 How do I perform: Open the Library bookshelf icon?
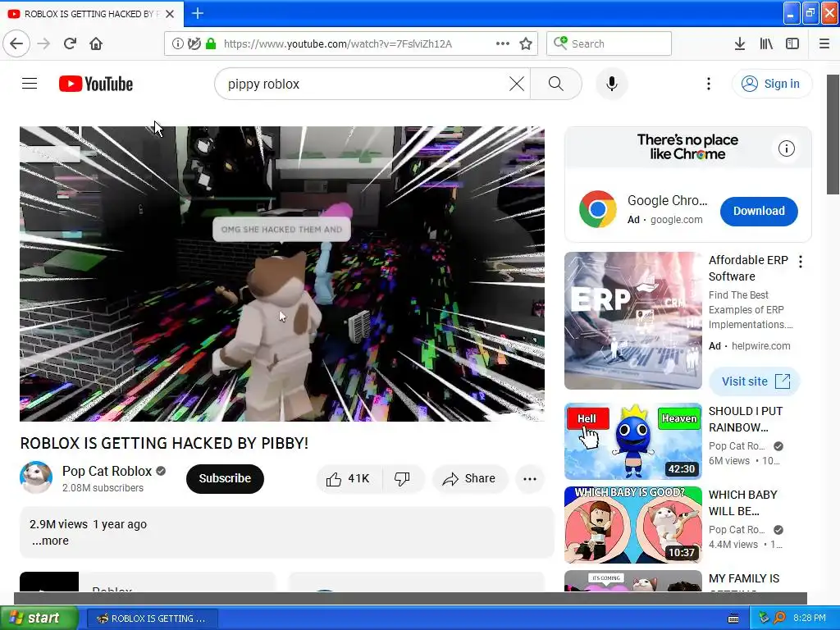pos(766,43)
